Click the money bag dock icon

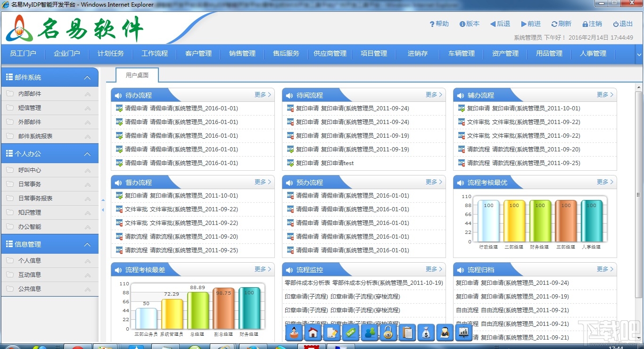coord(426,332)
